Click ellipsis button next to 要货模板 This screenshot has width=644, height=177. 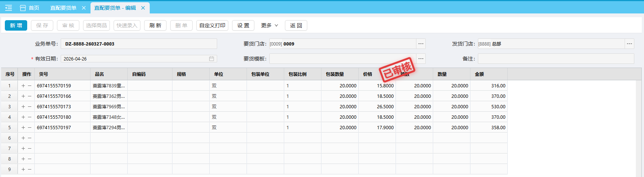421,59
